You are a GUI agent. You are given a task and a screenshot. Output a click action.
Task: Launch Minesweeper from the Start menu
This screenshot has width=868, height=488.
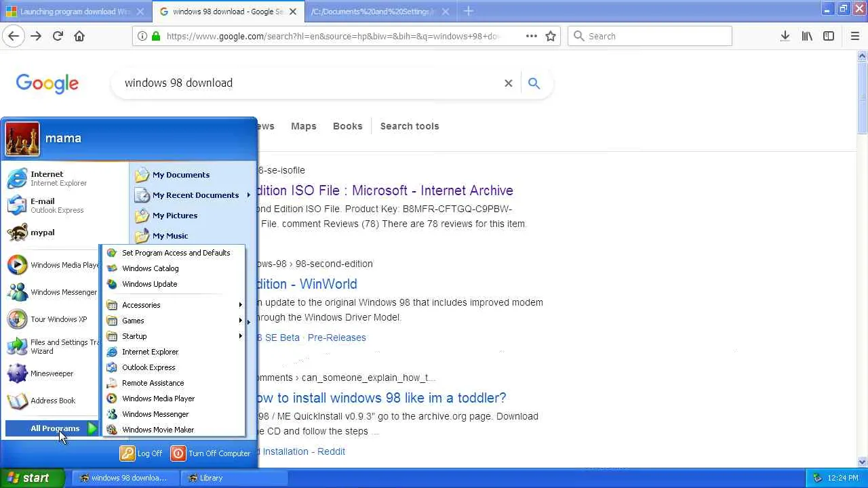[x=51, y=373]
